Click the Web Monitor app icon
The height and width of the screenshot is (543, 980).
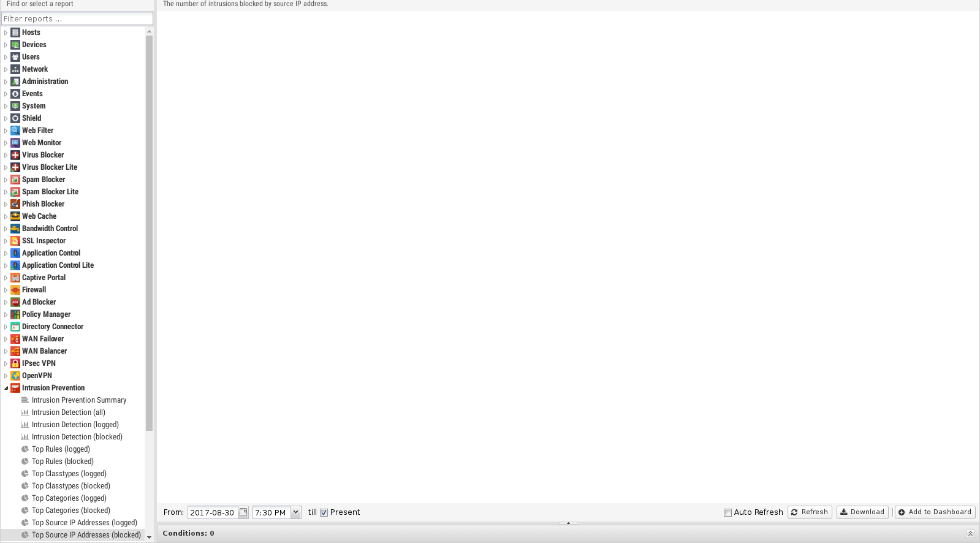pyautogui.click(x=15, y=143)
